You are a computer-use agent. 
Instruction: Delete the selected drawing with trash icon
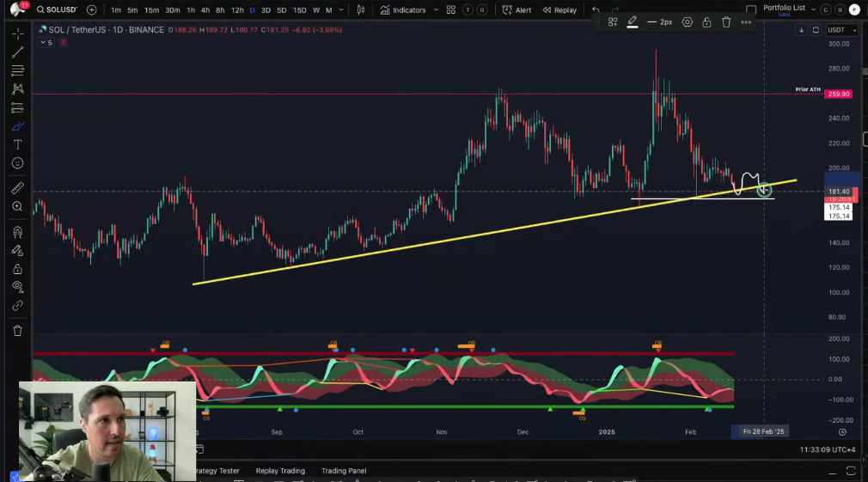tap(726, 22)
